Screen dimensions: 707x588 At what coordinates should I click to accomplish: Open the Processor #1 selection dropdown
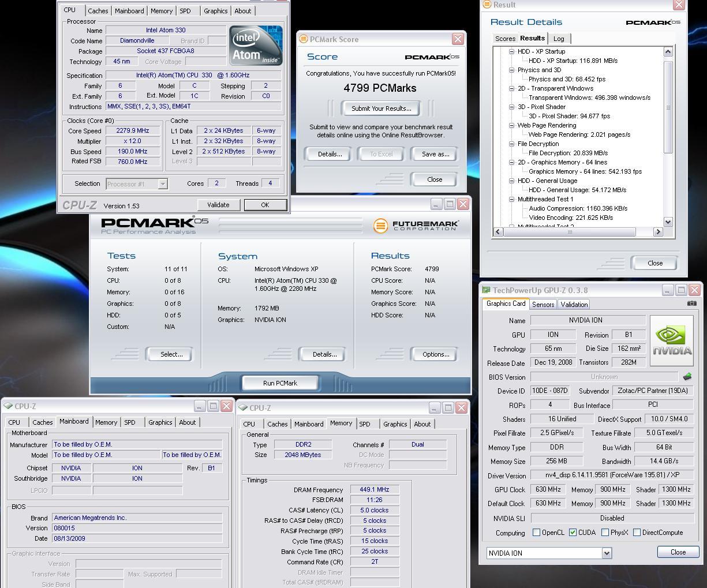pyautogui.click(x=163, y=184)
